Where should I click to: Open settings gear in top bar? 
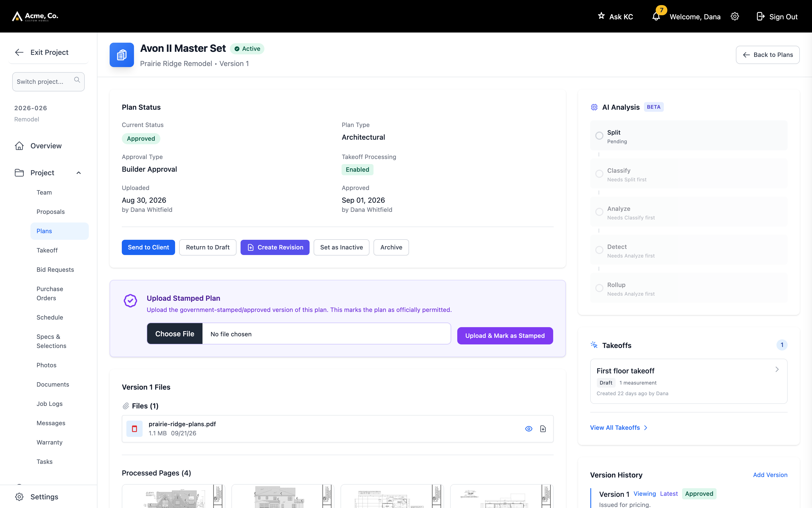click(x=735, y=17)
